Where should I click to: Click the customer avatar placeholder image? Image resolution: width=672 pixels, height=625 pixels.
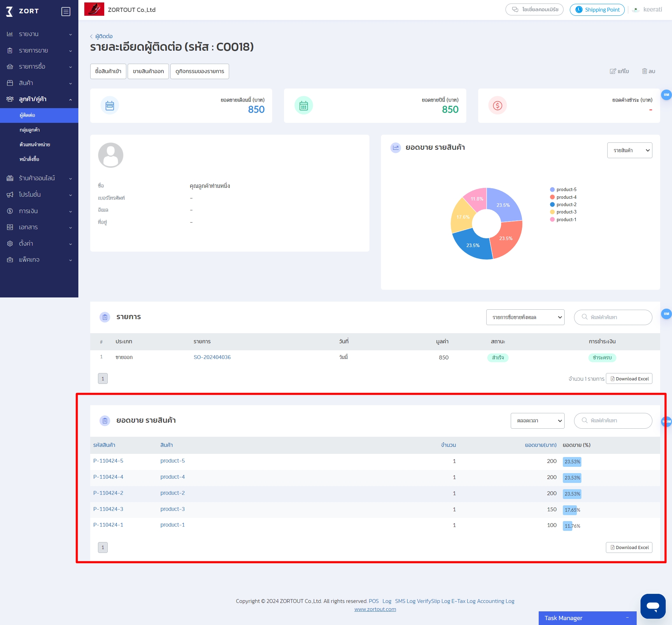coord(111,155)
